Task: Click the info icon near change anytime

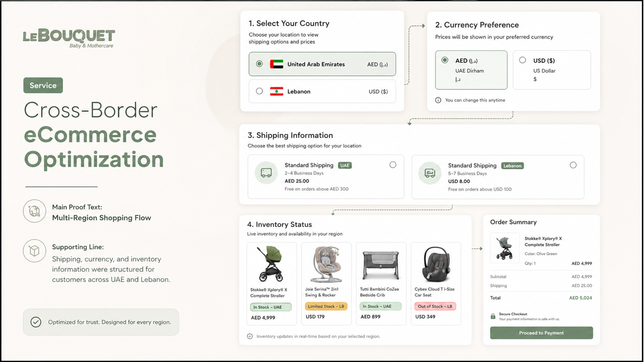Action: point(438,100)
